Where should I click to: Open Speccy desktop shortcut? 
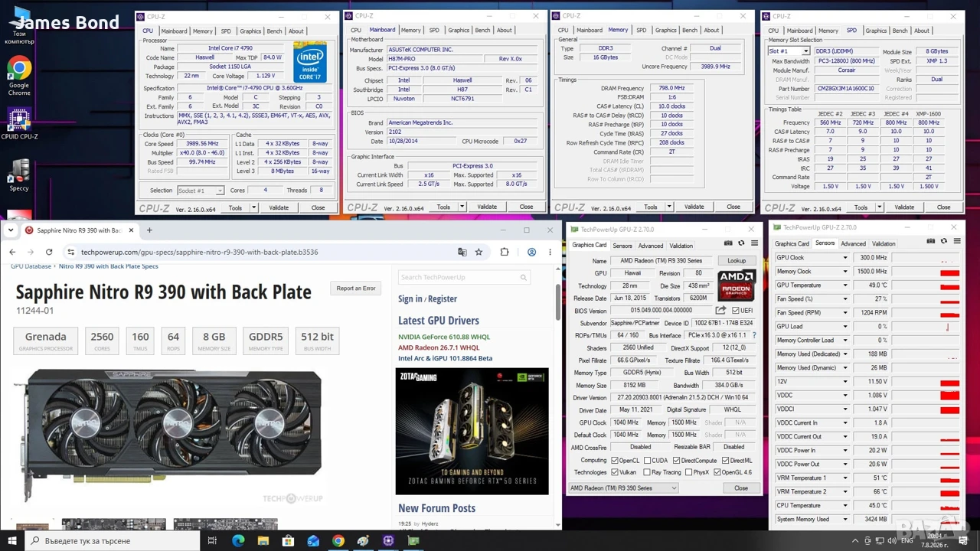click(19, 174)
